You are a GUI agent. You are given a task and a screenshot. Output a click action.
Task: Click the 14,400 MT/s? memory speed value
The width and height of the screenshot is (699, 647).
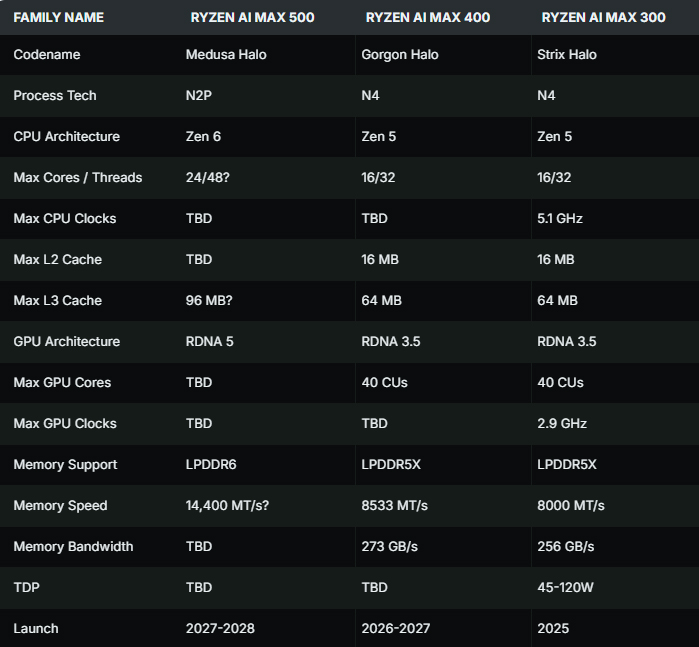(x=227, y=505)
